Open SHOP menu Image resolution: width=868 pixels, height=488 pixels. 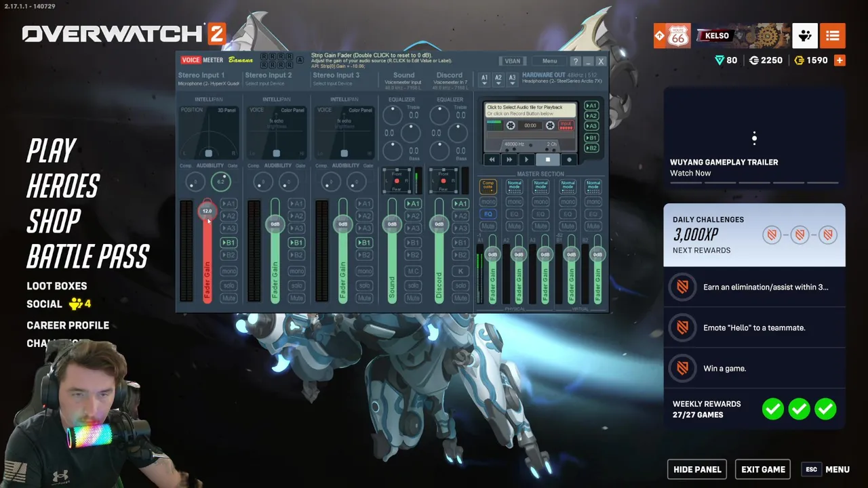[54, 221]
